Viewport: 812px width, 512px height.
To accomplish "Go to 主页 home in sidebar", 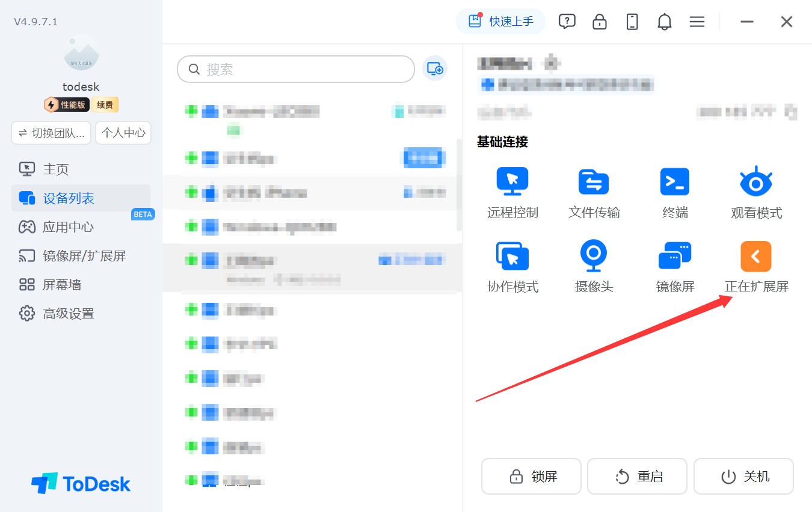I will click(81, 169).
